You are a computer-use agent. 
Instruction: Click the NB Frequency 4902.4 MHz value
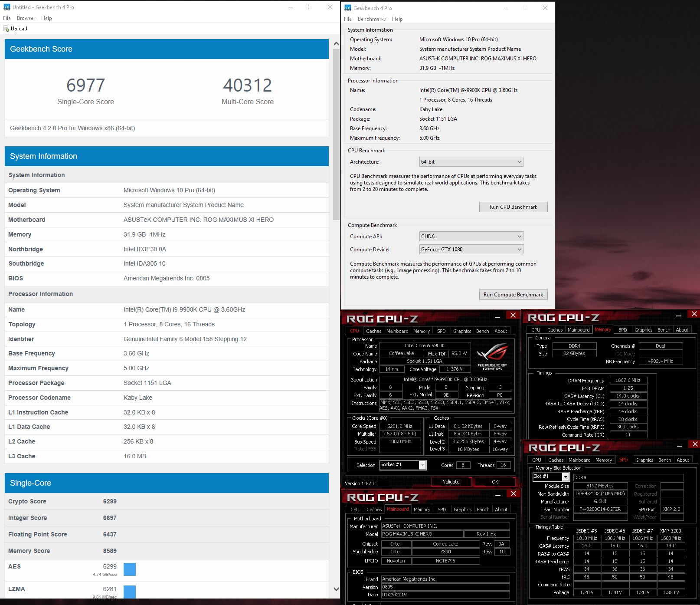661,361
